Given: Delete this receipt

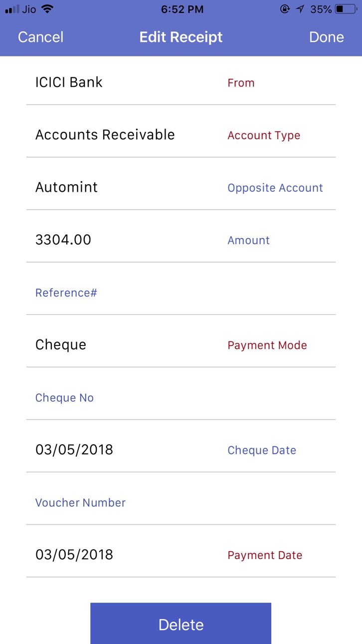Looking at the screenshot, I should 181,624.
